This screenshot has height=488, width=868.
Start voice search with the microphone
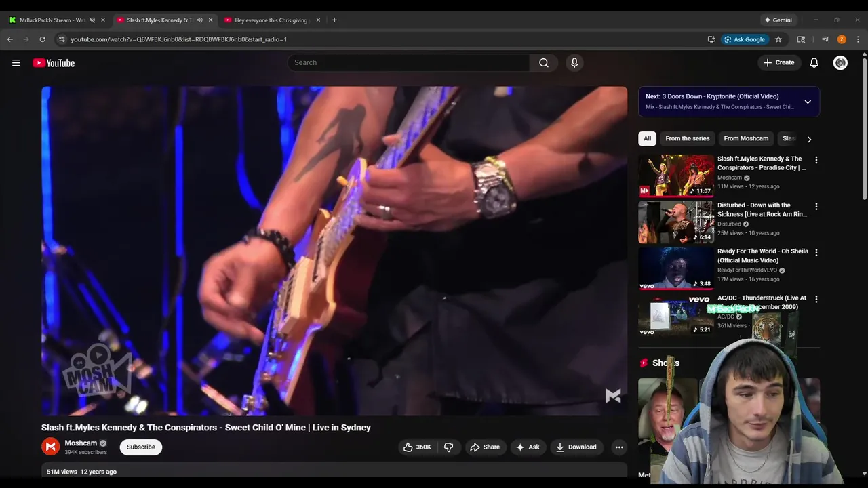coord(574,62)
